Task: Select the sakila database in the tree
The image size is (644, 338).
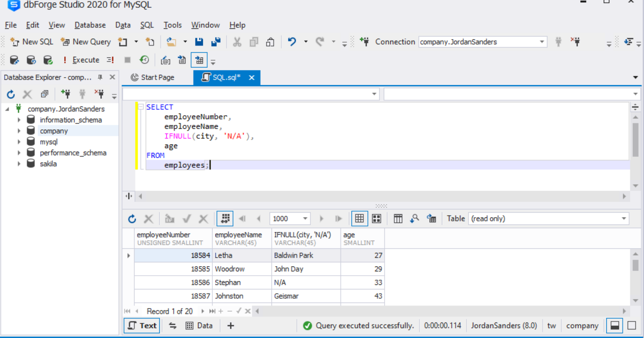Action: click(x=48, y=164)
